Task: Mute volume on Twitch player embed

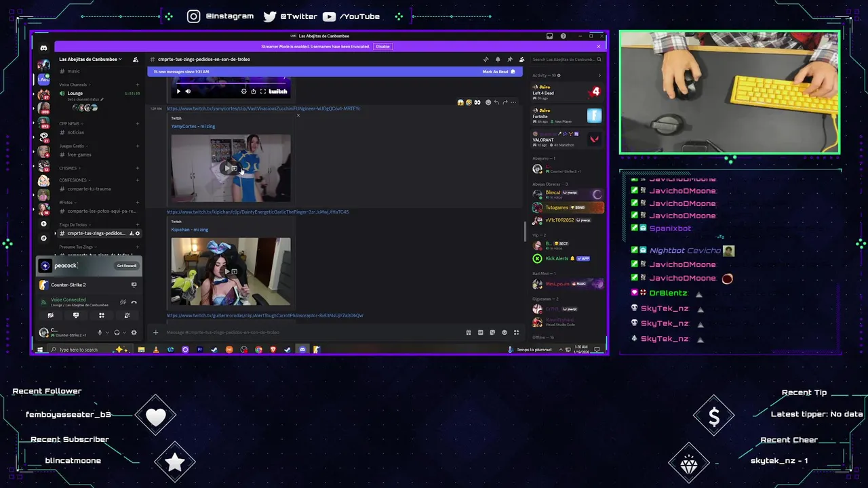Action: (188, 91)
